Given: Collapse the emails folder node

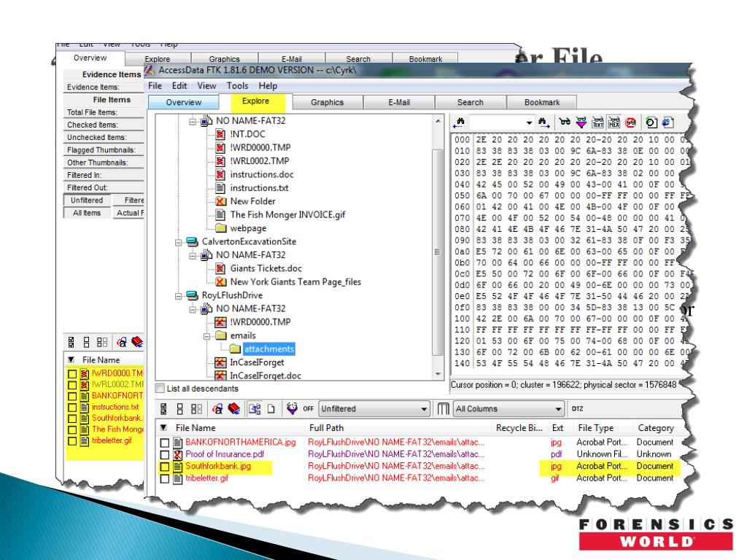Looking at the screenshot, I should (206, 335).
